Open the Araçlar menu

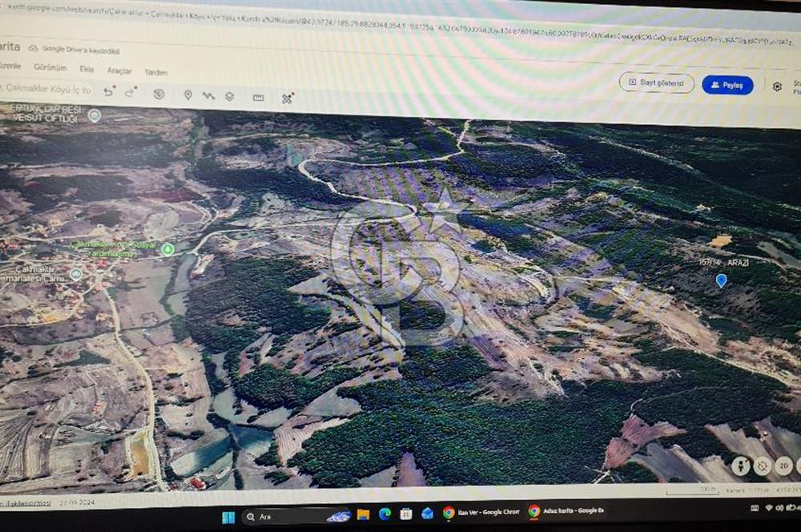[119, 71]
